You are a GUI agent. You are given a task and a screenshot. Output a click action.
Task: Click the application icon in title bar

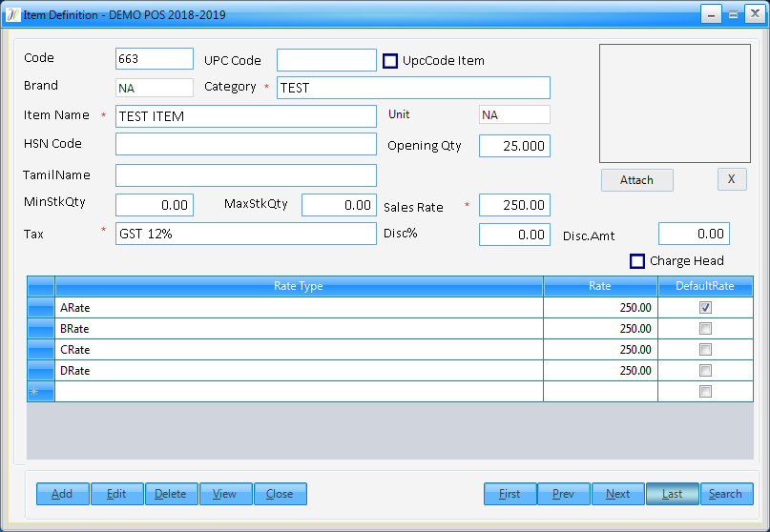point(13,14)
